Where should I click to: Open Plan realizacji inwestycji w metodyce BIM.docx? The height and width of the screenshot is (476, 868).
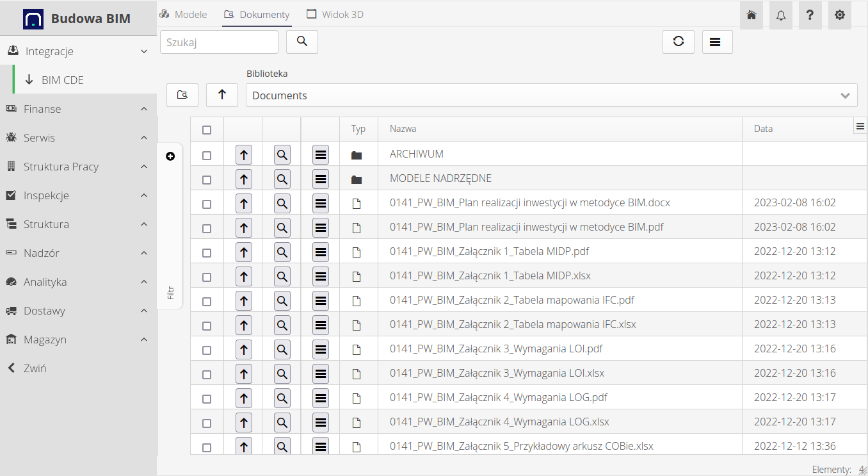click(x=529, y=202)
